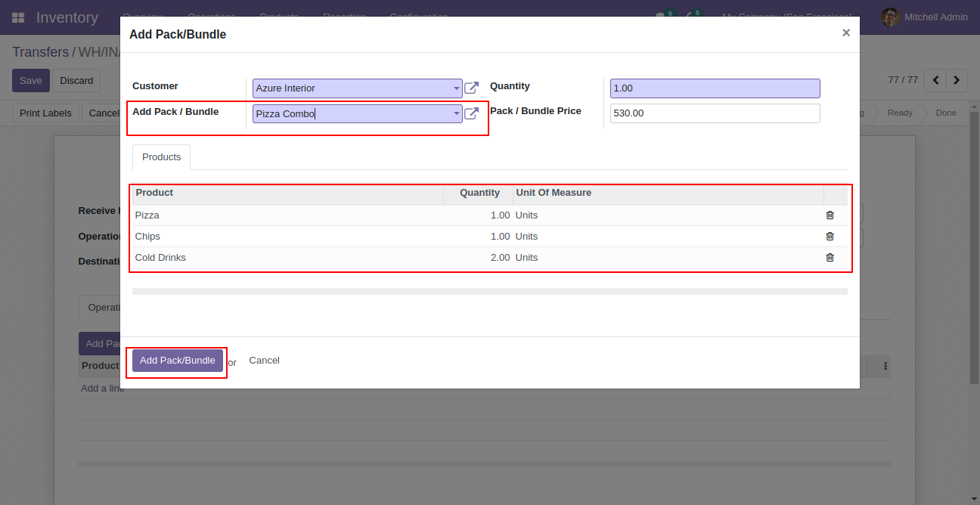Screen dimensions: 980x505
Task: Select the Chips product cell
Action: tap(287, 237)
